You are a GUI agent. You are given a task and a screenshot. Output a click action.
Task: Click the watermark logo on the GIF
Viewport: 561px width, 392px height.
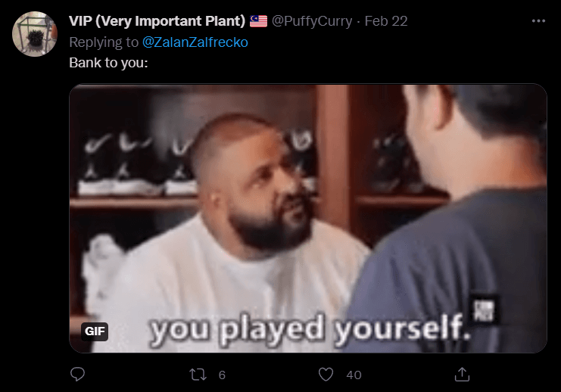(x=484, y=310)
